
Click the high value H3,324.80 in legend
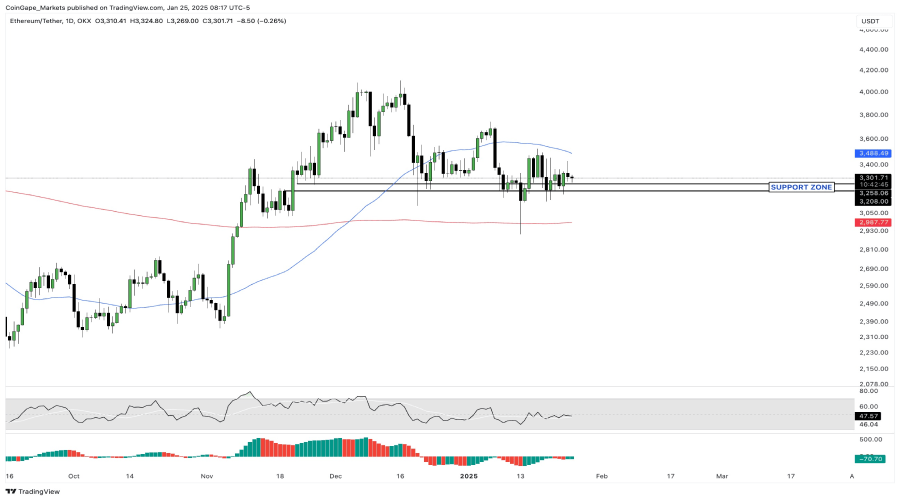[146, 21]
